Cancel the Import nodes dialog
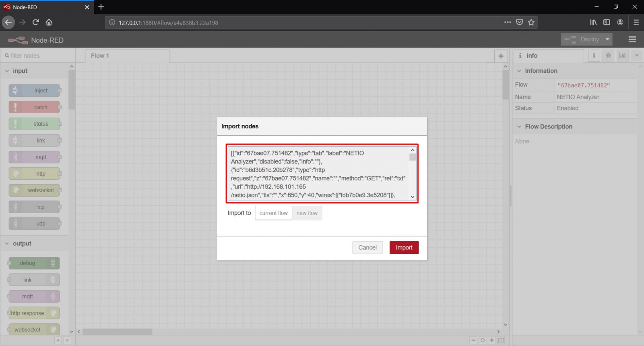Image resolution: width=644 pixels, height=346 pixels. coord(367,247)
